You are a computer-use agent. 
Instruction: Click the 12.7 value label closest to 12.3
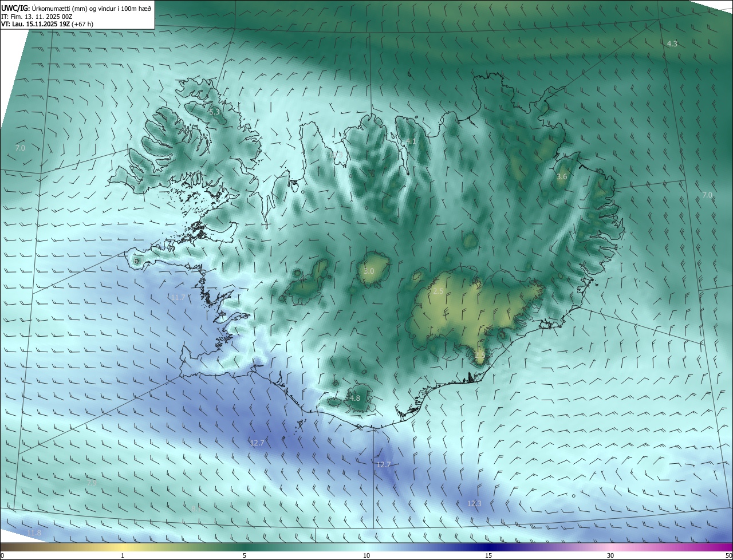(383, 465)
